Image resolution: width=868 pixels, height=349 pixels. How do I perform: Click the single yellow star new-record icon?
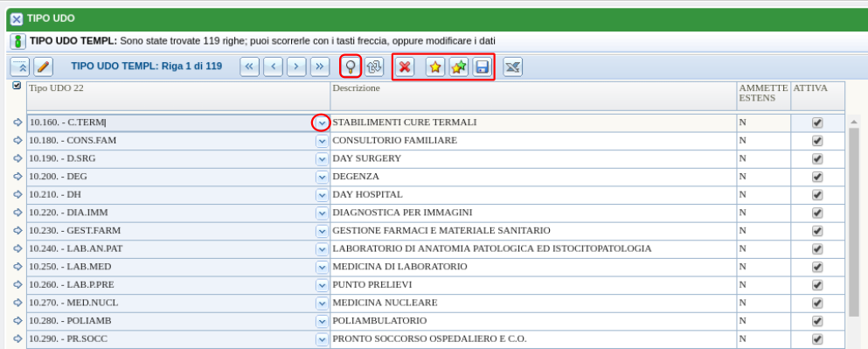click(435, 67)
